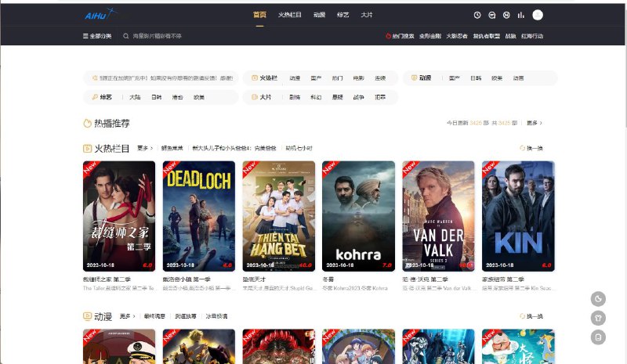This screenshot has height=364, width=627.
Task: Expand 更多 next to 火热栏目 heading
Action: 145,148
